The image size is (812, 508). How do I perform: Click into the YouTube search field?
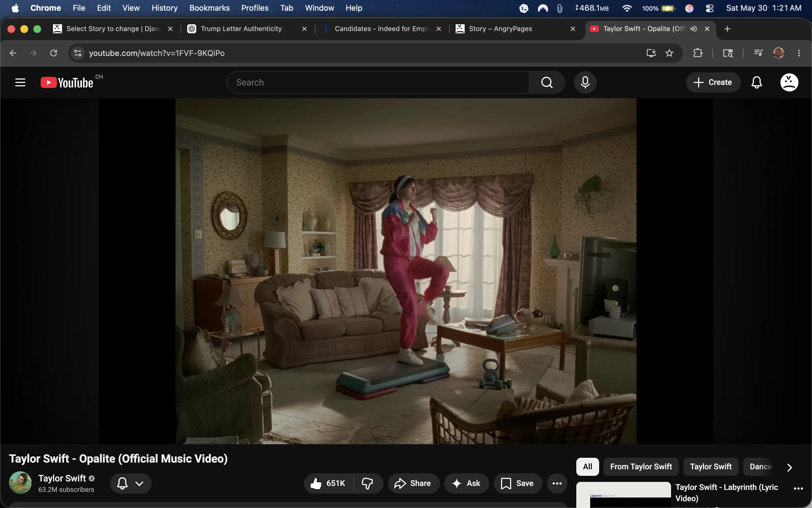coord(378,82)
